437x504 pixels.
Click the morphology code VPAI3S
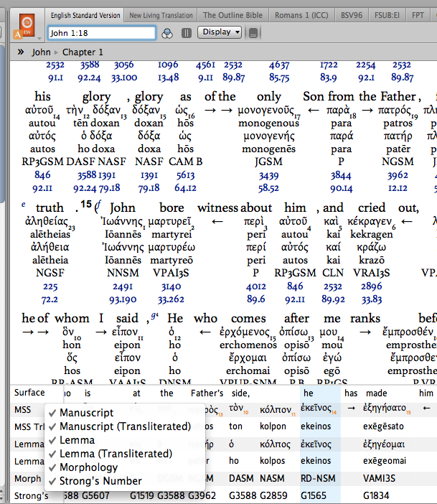(x=171, y=273)
